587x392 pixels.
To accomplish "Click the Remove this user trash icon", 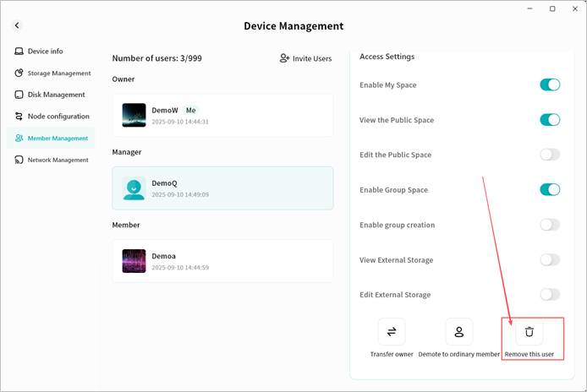I will (529, 332).
